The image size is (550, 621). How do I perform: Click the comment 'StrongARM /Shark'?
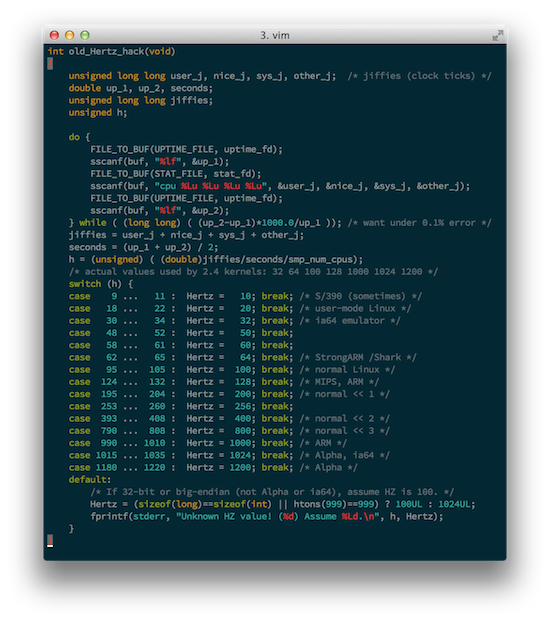coord(358,358)
